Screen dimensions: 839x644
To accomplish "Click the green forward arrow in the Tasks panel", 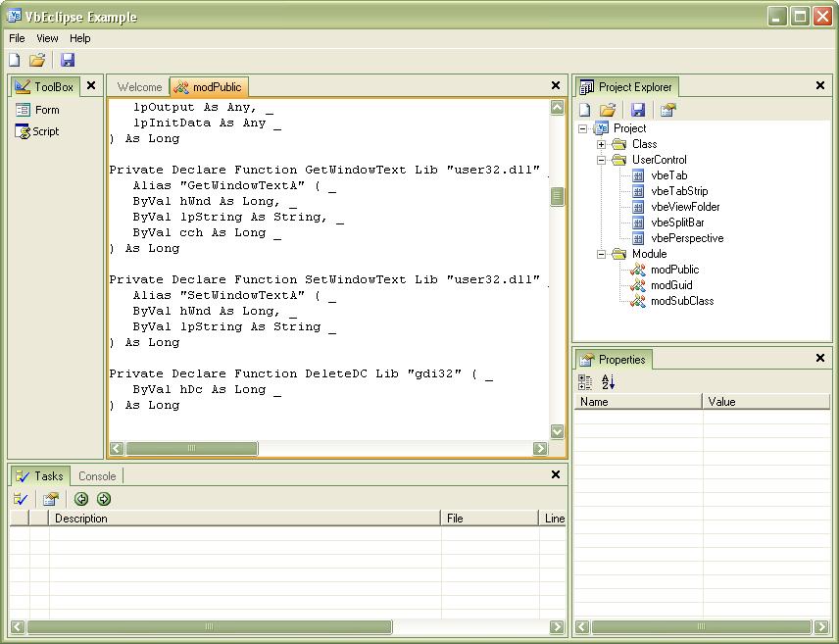I will pos(104,499).
